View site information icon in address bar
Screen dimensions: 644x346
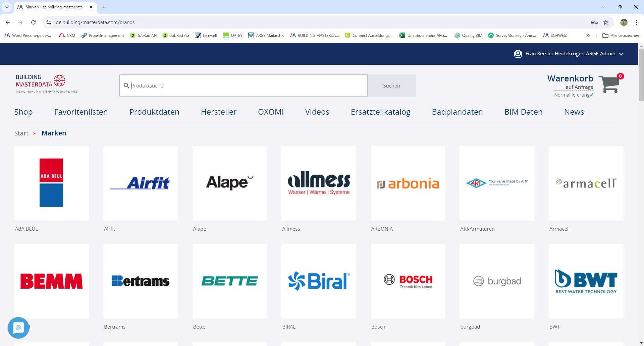pos(49,22)
